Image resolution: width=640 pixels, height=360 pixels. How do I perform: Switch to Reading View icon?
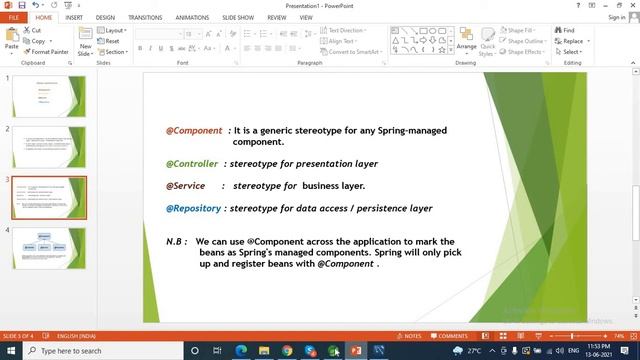(521, 336)
